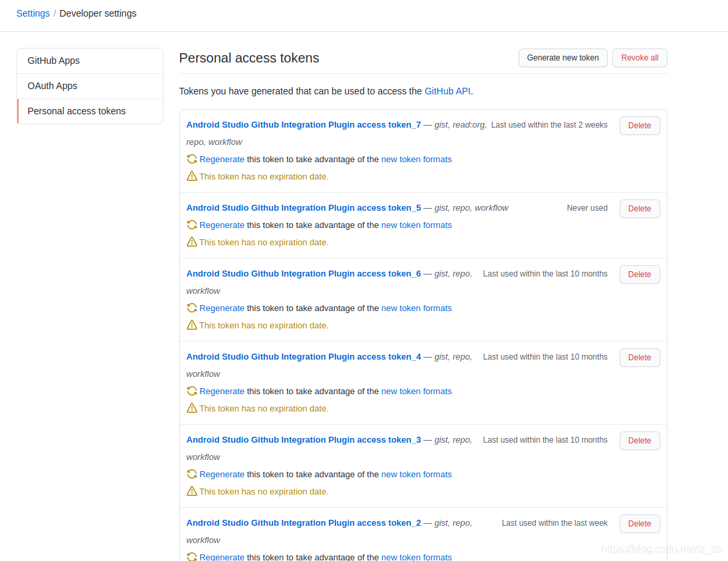Open token_2 access token details
The height and width of the screenshot is (561, 728).
304,523
